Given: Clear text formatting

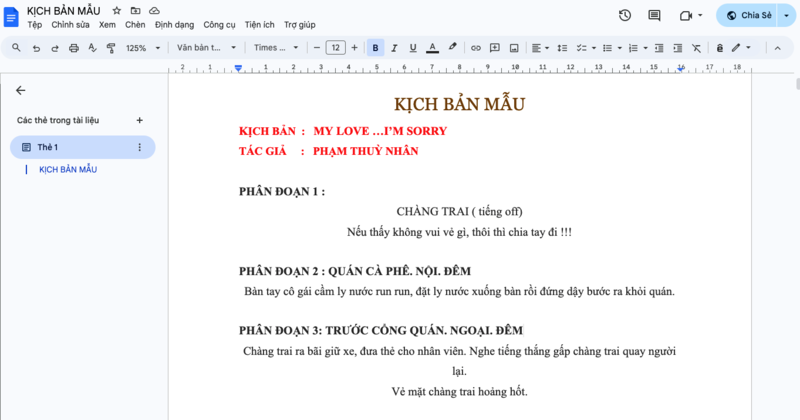Looking at the screenshot, I should [x=696, y=48].
